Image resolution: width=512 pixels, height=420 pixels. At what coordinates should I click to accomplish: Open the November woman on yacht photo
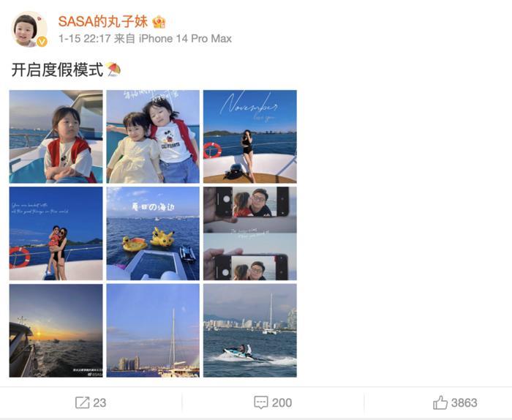pyautogui.click(x=250, y=137)
